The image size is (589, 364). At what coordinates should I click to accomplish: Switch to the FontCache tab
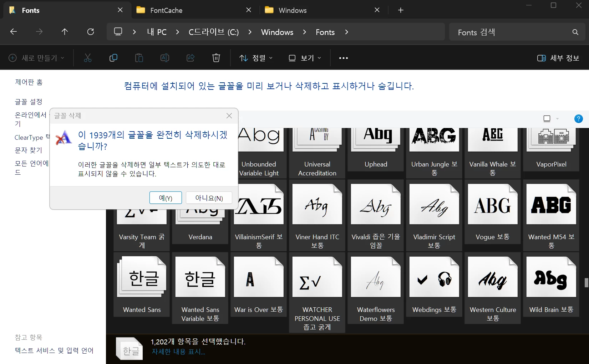point(196,10)
